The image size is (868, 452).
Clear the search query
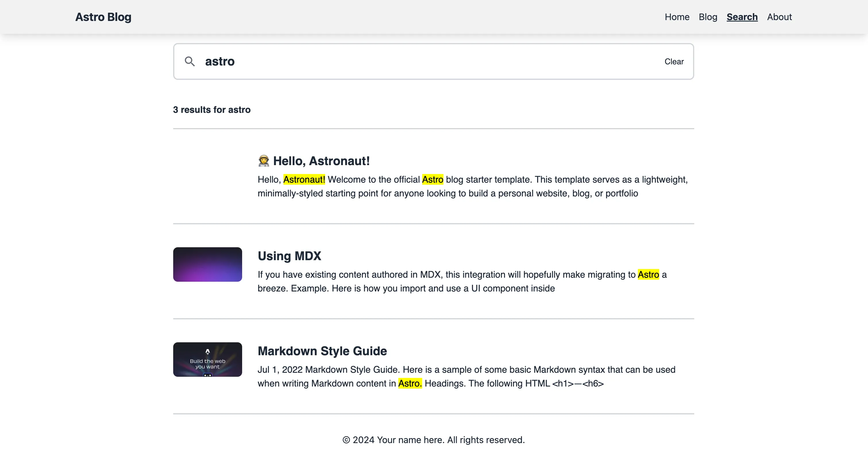pyautogui.click(x=674, y=62)
